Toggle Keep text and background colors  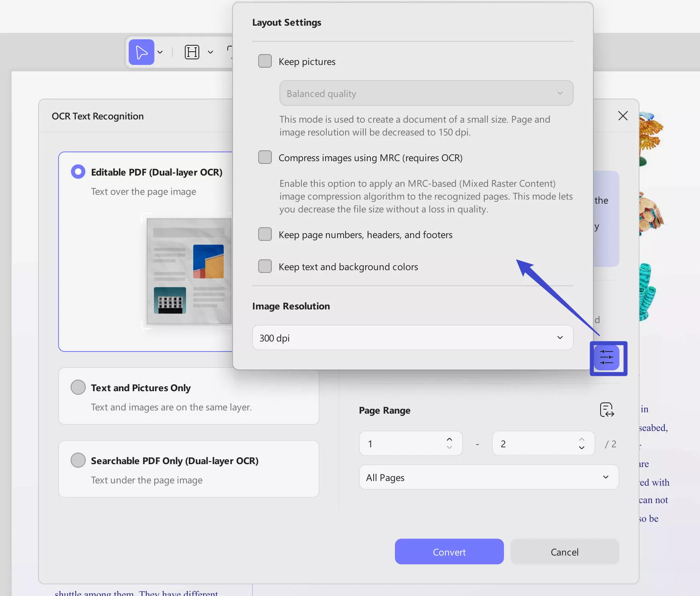(x=265, y=266)
